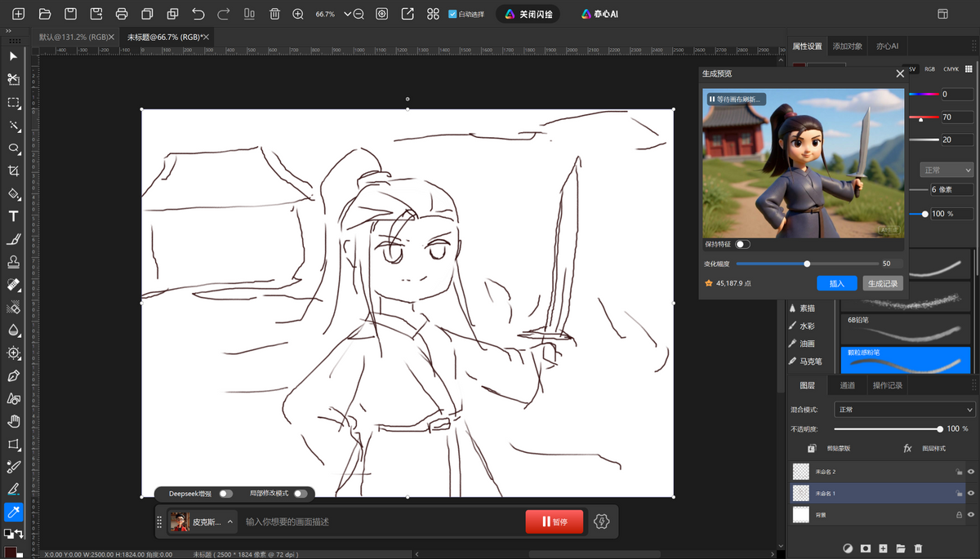This screenshot has width=980, height=559.
Task: Click the 插入 button
Action: [x=836, y=283]
